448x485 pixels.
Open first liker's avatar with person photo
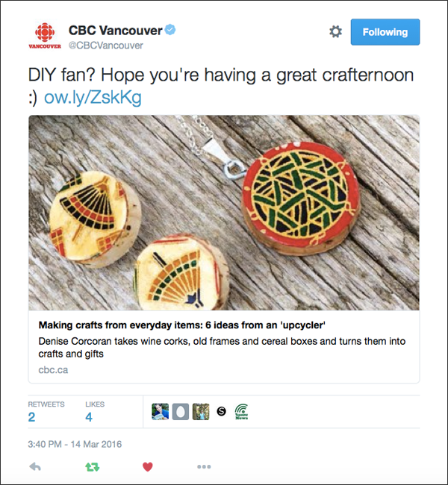[160, 412]
